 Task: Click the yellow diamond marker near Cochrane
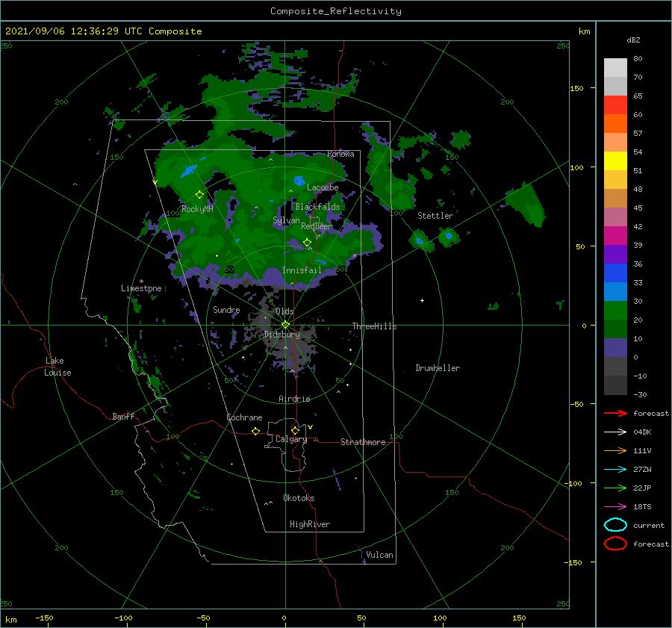tap(255, 432)
